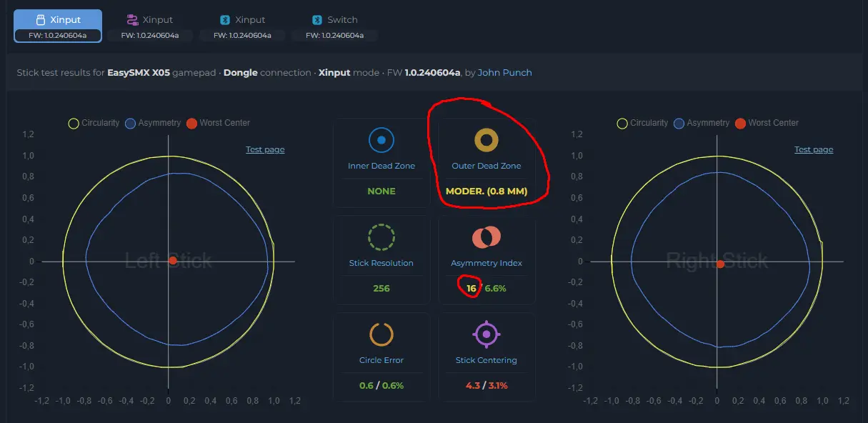Click the Outer Dead Zone ring icon
The height and width of the screenshot is (423, 868).
tap(487, 140)
